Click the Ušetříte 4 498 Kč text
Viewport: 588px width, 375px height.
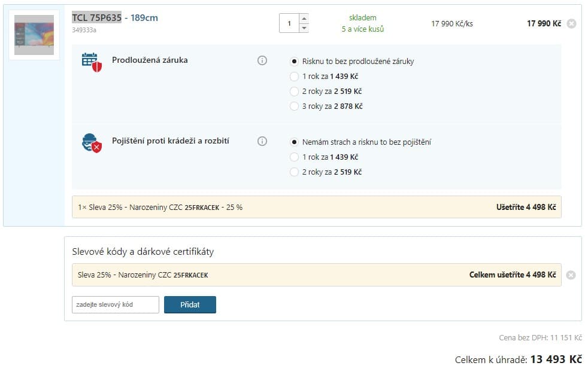[x=526, y=207]
